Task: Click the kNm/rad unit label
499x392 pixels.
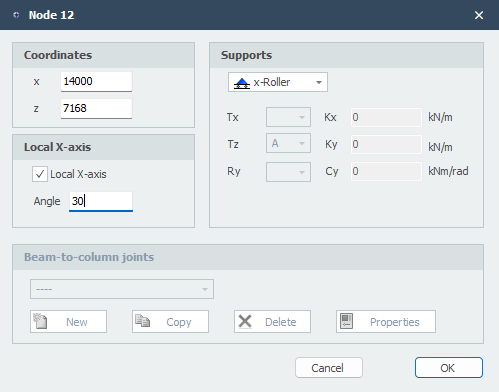Action: click(448, 171)
